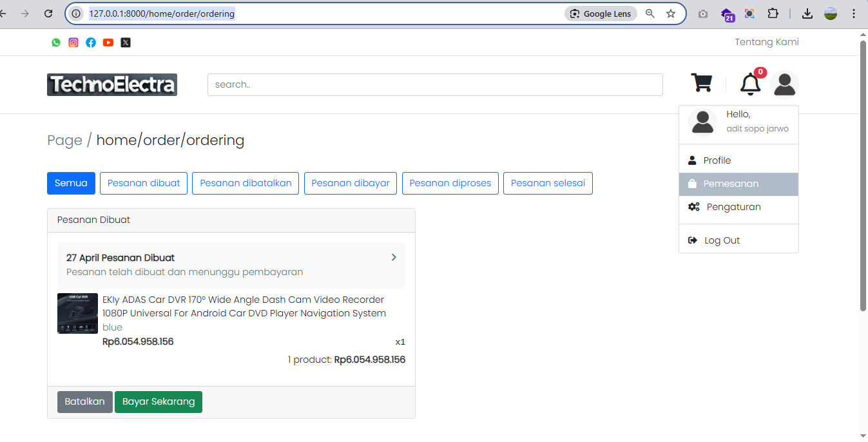
Task: Open the shopping cart icon
Action: (x=701, y=83)
